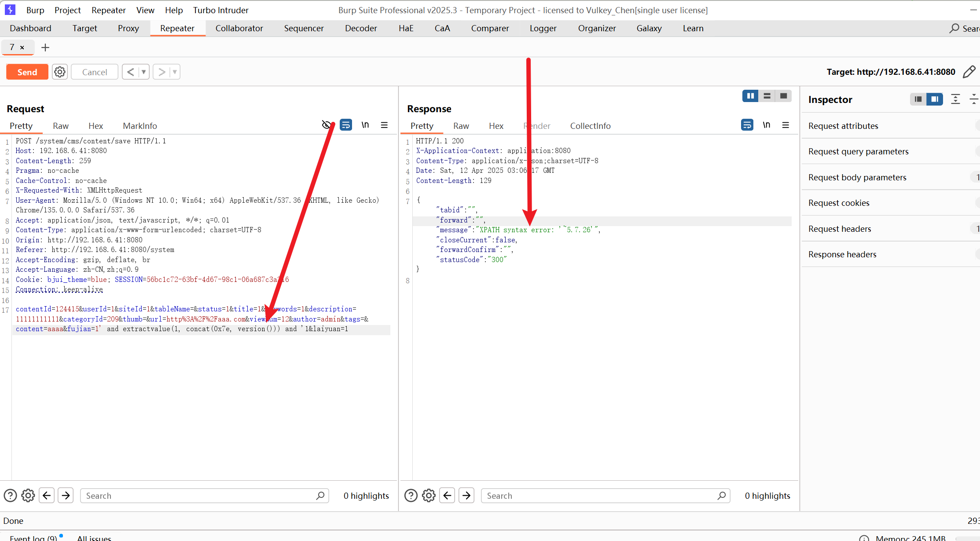Image resolution: width=980 pixels, height=541 pixels.
Task: Open the MarkInfo request tab
Action: point(140,126)
